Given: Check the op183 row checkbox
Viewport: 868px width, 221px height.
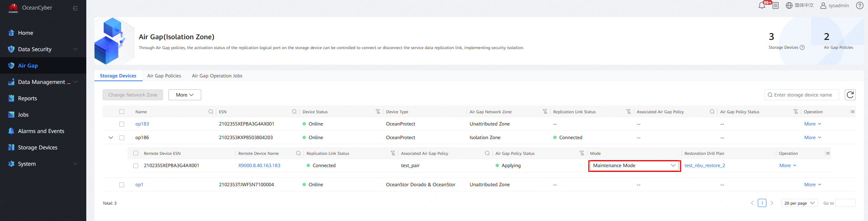Looking at the screenshot, I should [x=122, y=124].
